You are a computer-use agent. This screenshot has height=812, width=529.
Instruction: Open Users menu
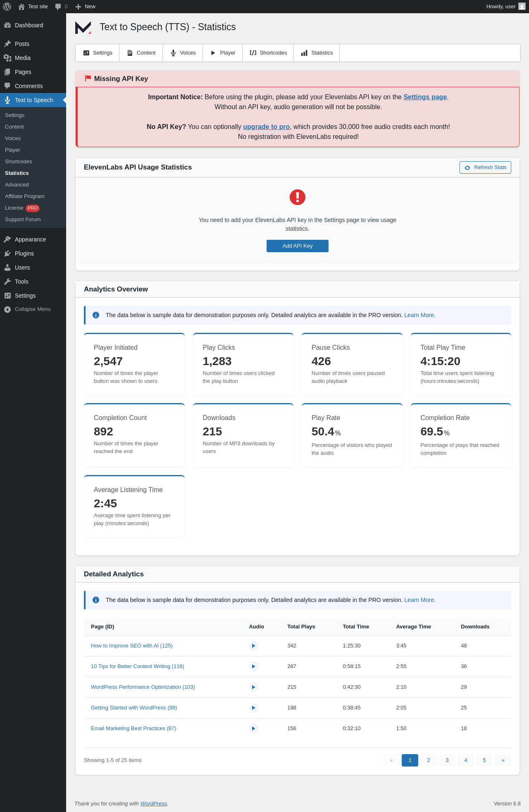(x=33, y=267)
